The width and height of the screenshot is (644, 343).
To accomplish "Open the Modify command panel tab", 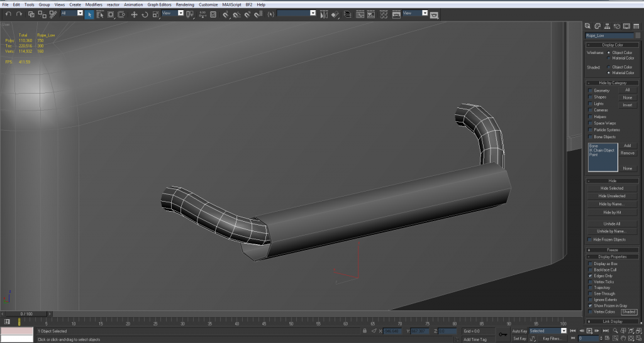I will tap(596, 26).
